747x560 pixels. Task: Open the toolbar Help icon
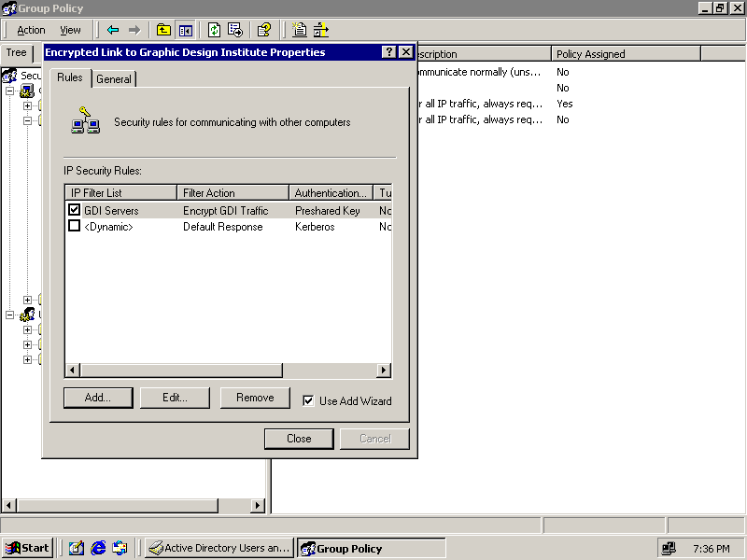click(x=264, y=30)
